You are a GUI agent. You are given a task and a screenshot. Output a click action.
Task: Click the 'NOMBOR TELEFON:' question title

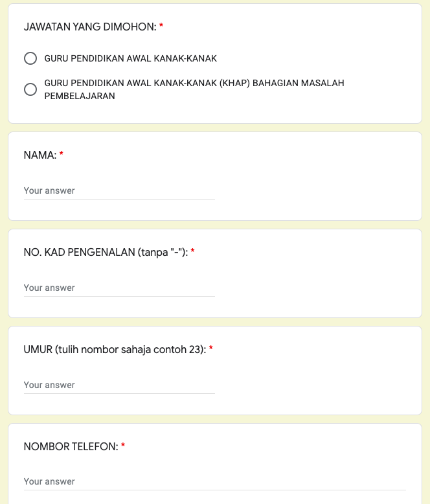[x=71, y=447]
